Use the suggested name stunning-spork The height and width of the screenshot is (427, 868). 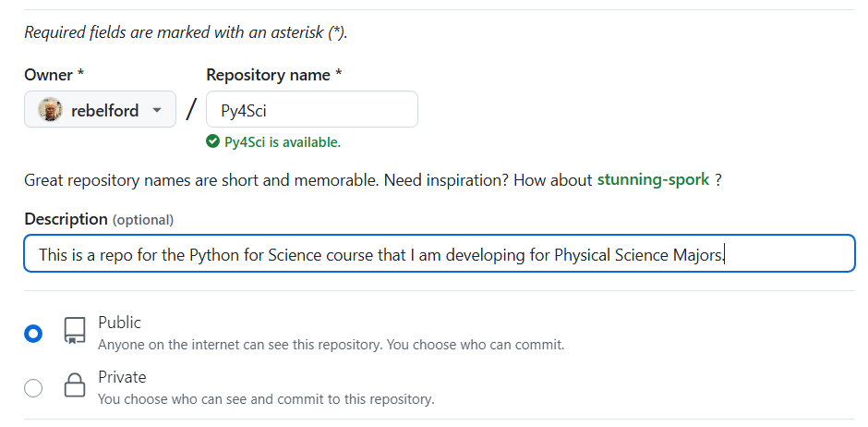(x=653, y=180)
